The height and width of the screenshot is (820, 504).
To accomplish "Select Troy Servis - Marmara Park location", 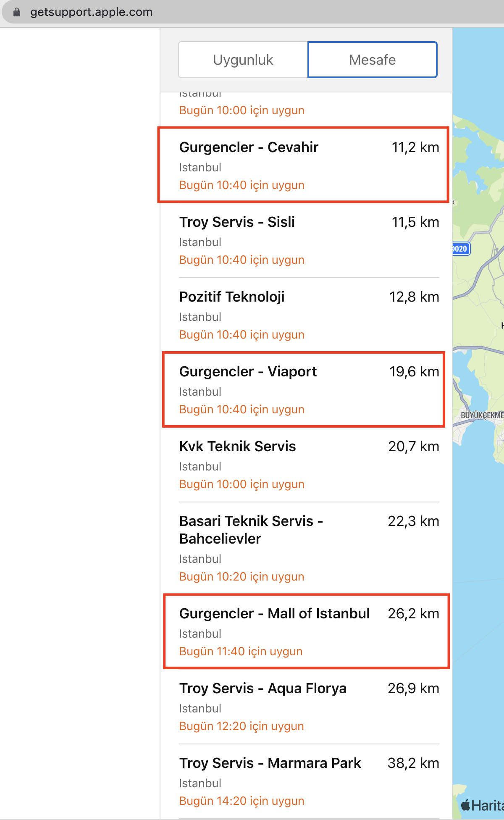I will point(309,781).
